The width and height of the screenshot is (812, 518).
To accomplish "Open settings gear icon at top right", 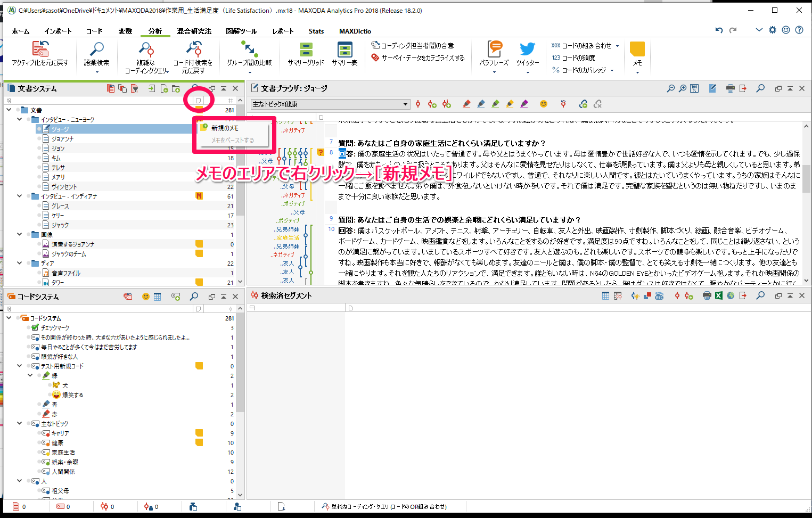I will click(x=773, y=30).
